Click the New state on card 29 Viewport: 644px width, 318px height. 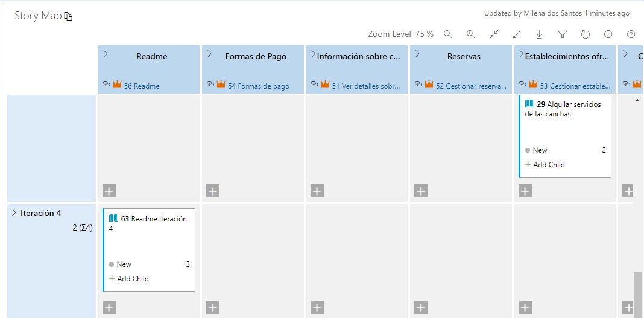[537, 150]
